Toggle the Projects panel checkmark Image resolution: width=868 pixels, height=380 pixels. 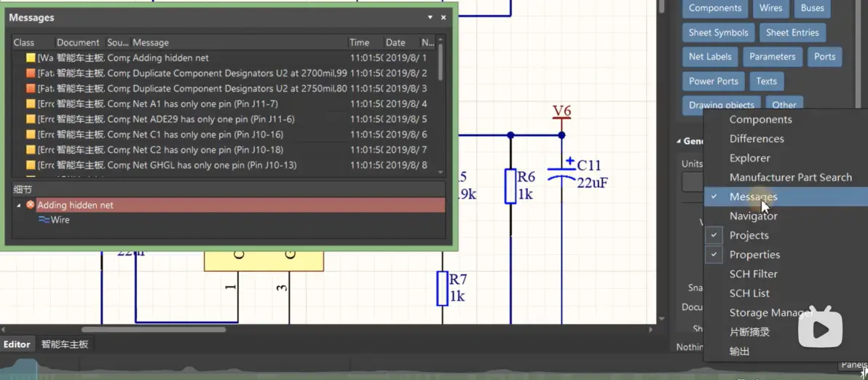click(x=714, y=235)
